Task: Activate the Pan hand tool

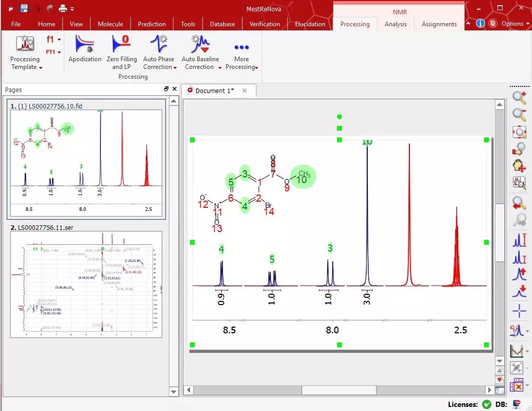Action: click(519, 166)
